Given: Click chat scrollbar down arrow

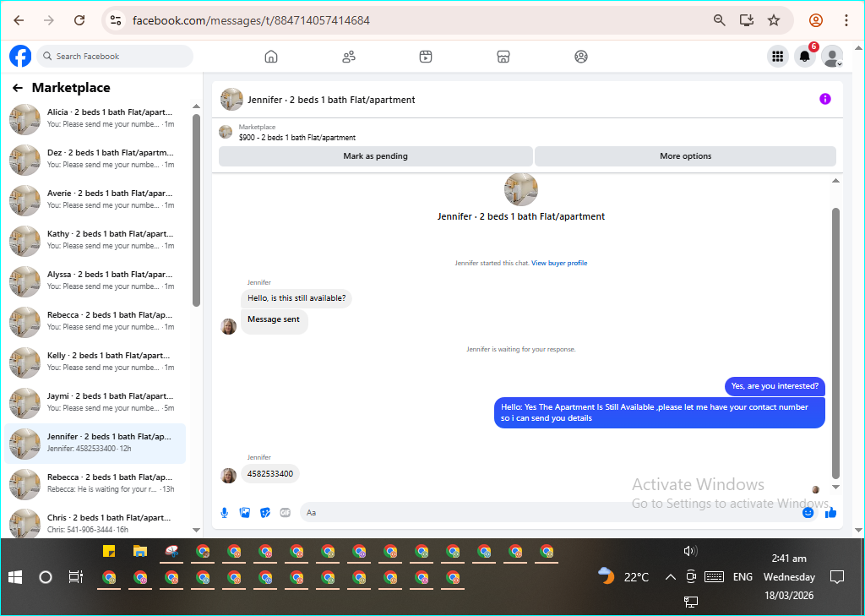Looking at the screenshot, I should point(835,487).
